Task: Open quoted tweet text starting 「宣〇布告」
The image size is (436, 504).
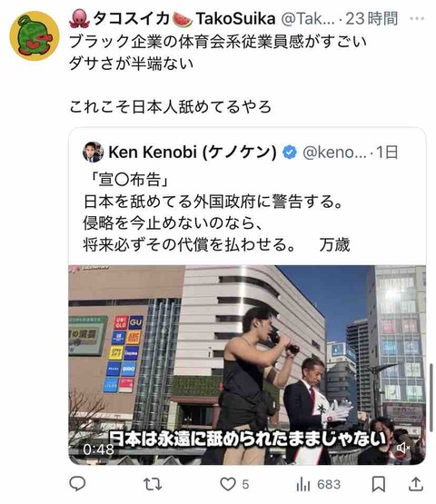Action: tap(216, 212)
